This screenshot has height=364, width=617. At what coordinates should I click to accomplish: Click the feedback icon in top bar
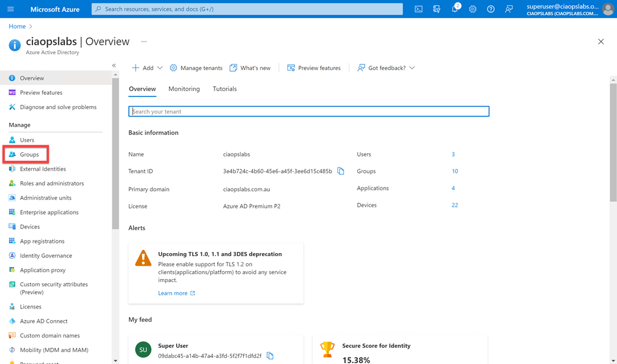pyautogui.click(x=509, y=9)
